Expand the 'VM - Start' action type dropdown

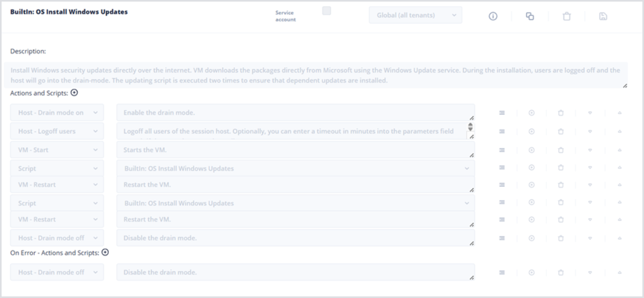coord(57,150)
